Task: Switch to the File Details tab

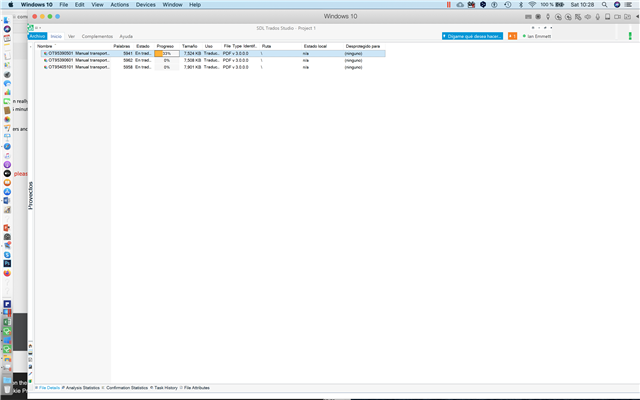Action: 49,388
